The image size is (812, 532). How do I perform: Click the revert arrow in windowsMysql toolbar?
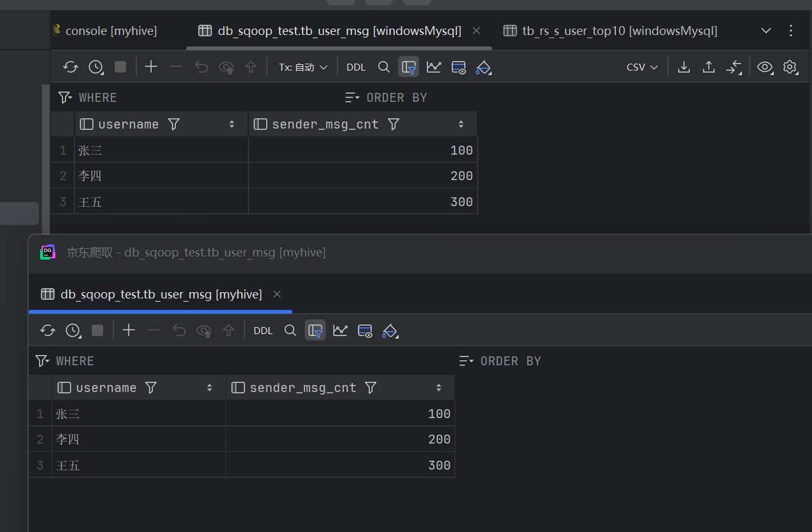point(201,67)
